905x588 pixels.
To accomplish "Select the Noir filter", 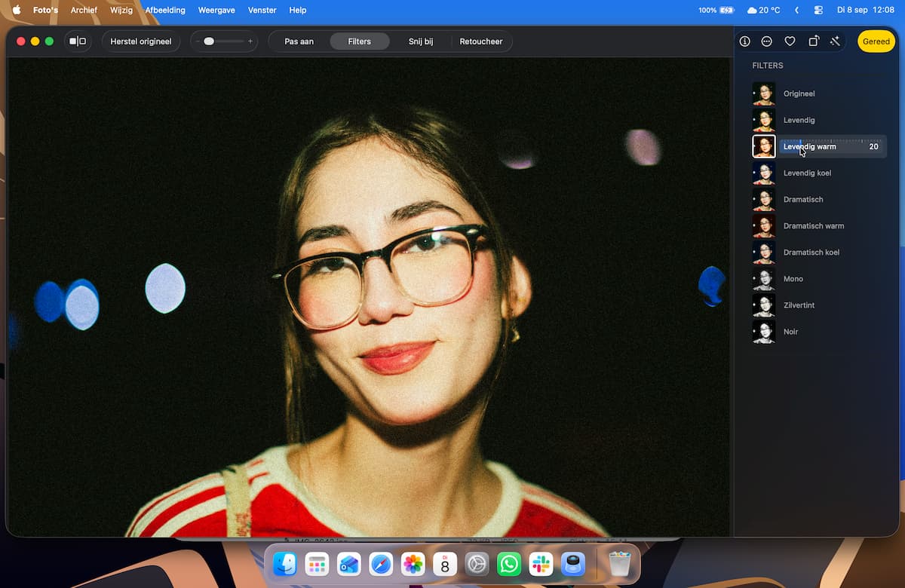I will coord(819,331).
